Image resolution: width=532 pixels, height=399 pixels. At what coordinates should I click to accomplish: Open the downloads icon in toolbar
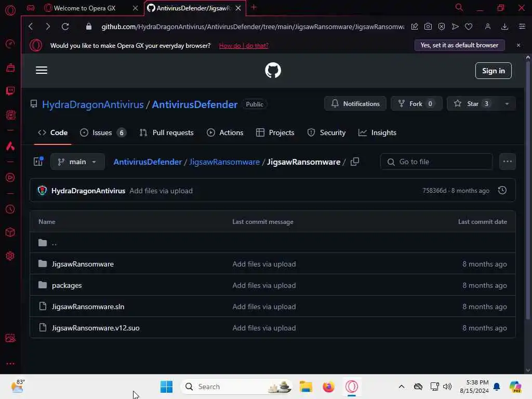click(504, 26)
